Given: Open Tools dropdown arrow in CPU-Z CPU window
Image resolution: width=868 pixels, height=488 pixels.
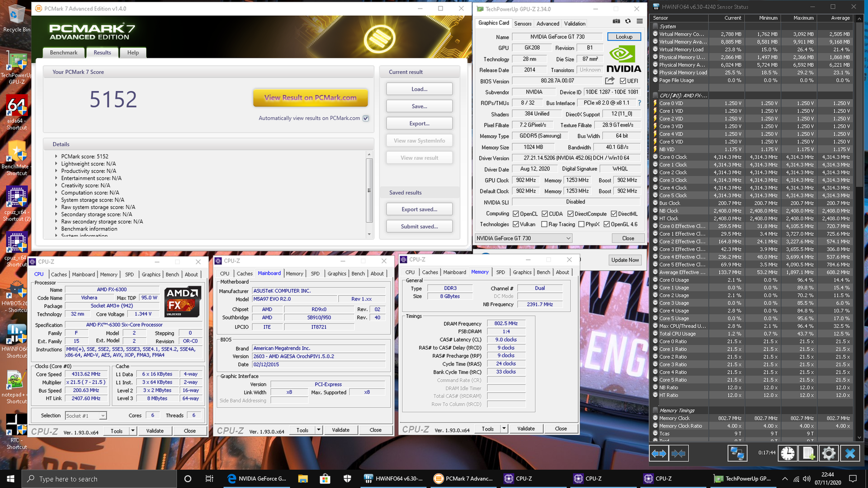Looking at the screenshot, I should pos(133,431).
